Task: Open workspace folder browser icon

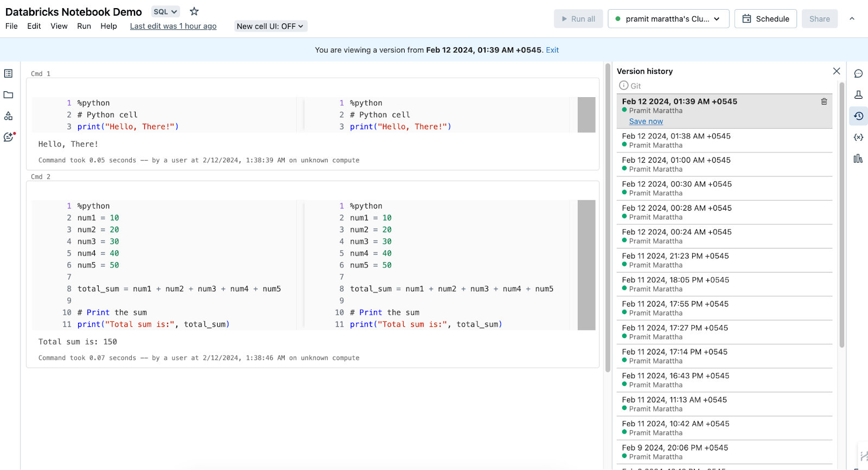Action: [8, 94]
